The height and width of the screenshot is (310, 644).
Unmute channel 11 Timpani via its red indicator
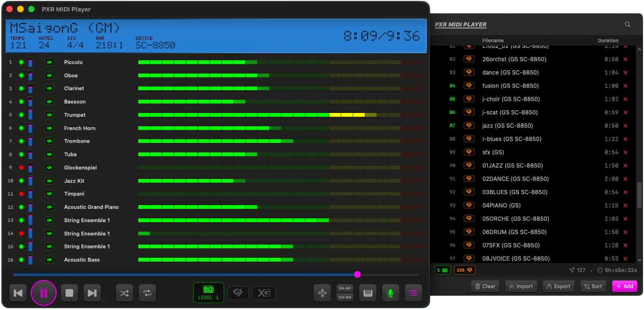tap(21, 194)
